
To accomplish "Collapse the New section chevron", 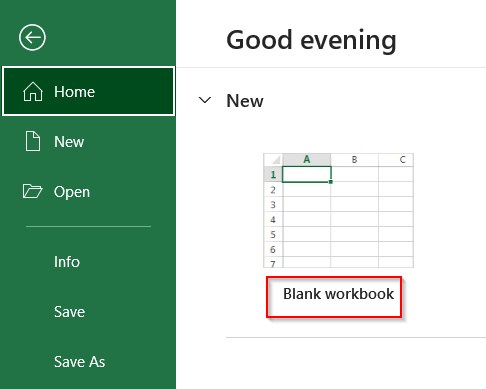I will point(205,100).
